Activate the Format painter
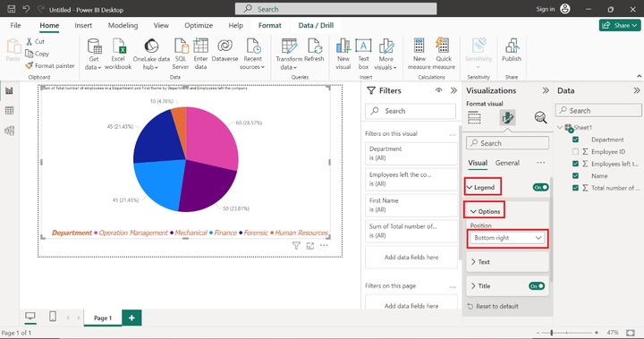This screenshot has width=644, height=339. 50,65
